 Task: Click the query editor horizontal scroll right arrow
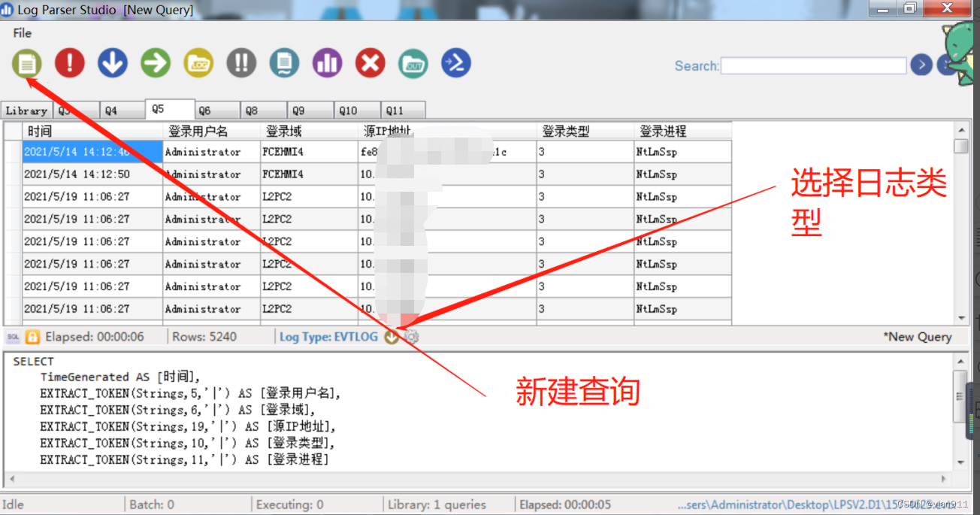pos(945,479)
